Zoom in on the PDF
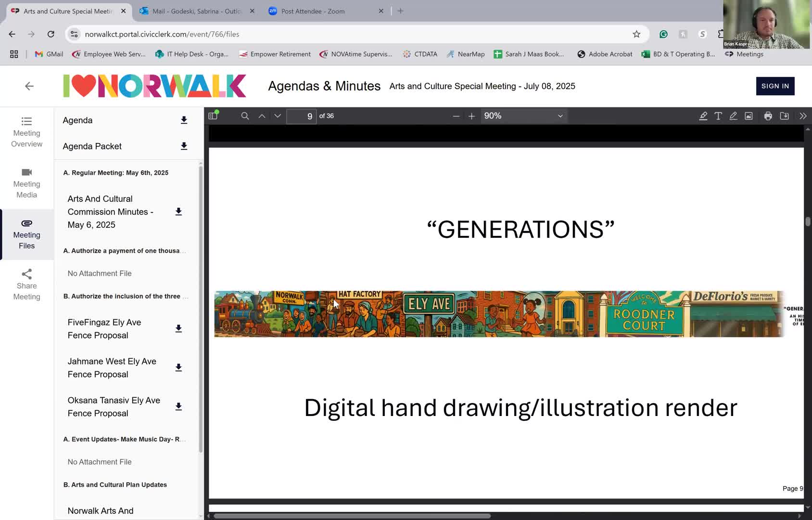Viewport: 812px width, 520px height. tap(471, 116)
